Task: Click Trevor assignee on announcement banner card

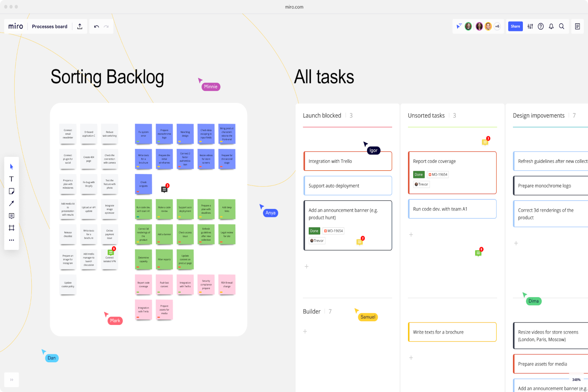Action: click(317, 241)
